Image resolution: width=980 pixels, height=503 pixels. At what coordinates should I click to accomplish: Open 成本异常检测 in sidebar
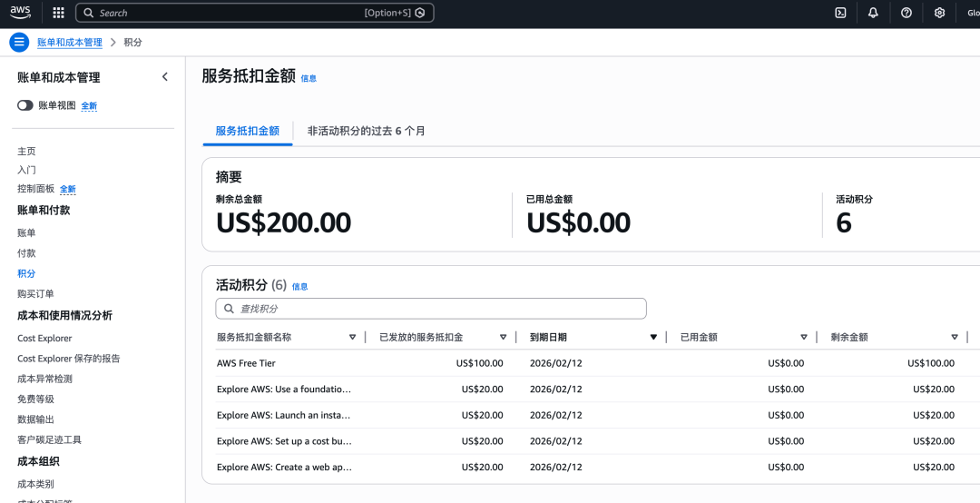[x=45, y=379]
